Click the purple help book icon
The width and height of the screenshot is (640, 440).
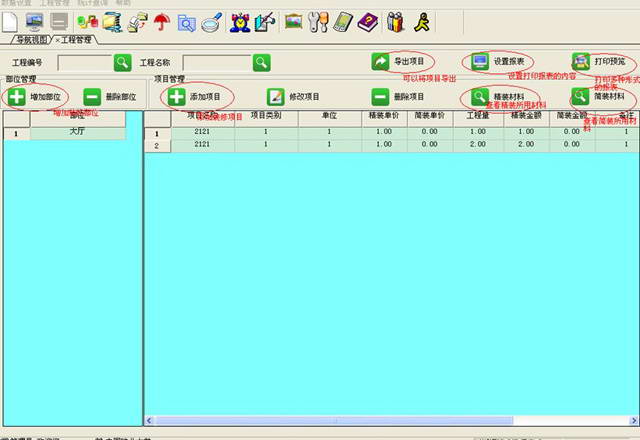[x=370, y=20]
